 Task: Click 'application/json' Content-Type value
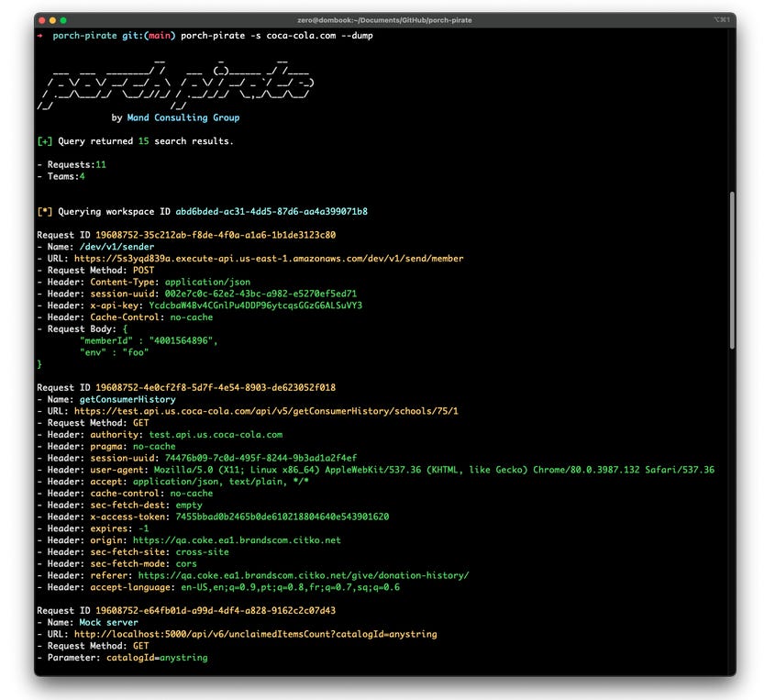coord(207,282)
